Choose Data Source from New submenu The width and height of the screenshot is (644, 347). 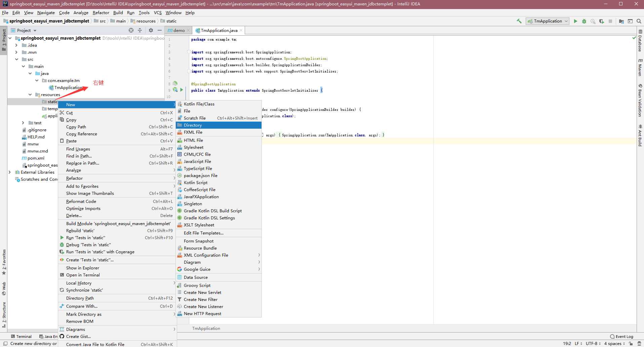pos(219,277)
